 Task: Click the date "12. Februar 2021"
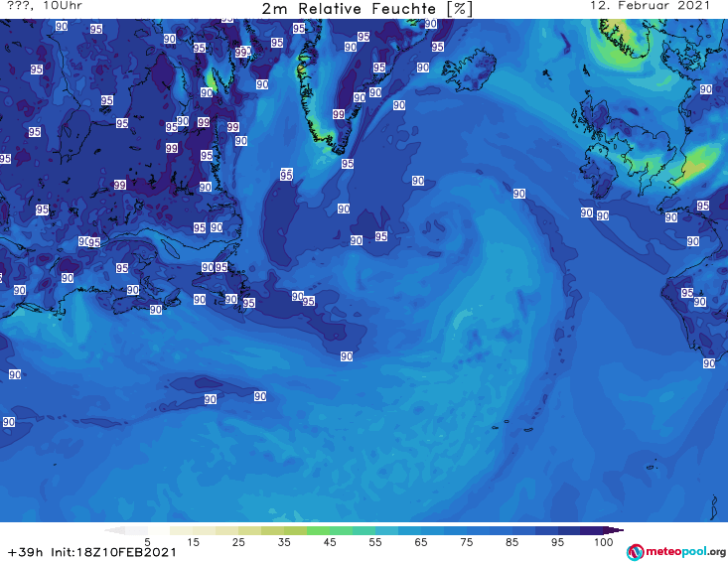coord(650,6)
